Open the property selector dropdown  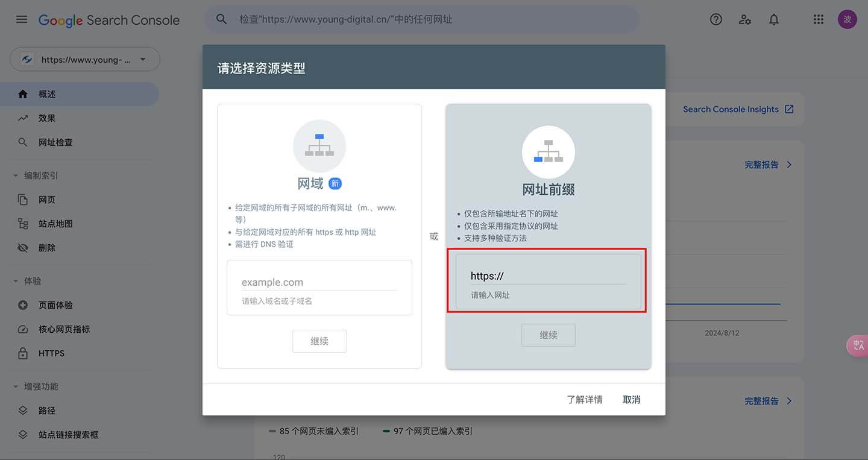85,59
